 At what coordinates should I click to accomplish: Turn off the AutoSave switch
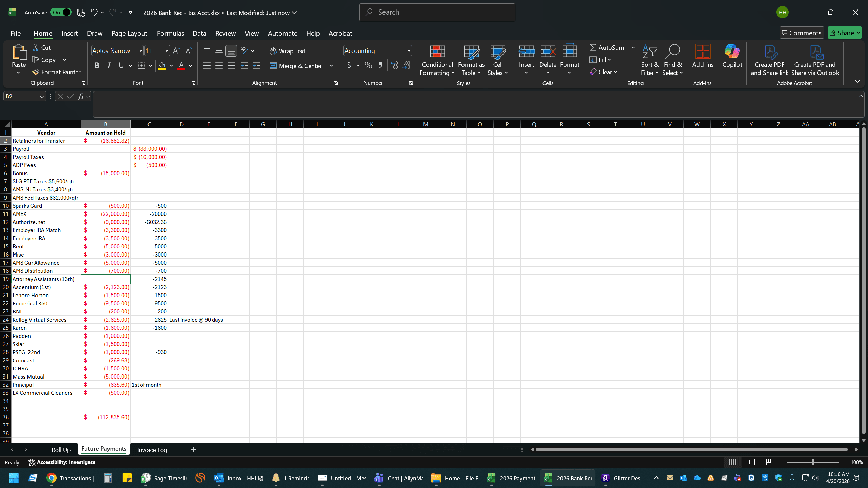(61, 13)
